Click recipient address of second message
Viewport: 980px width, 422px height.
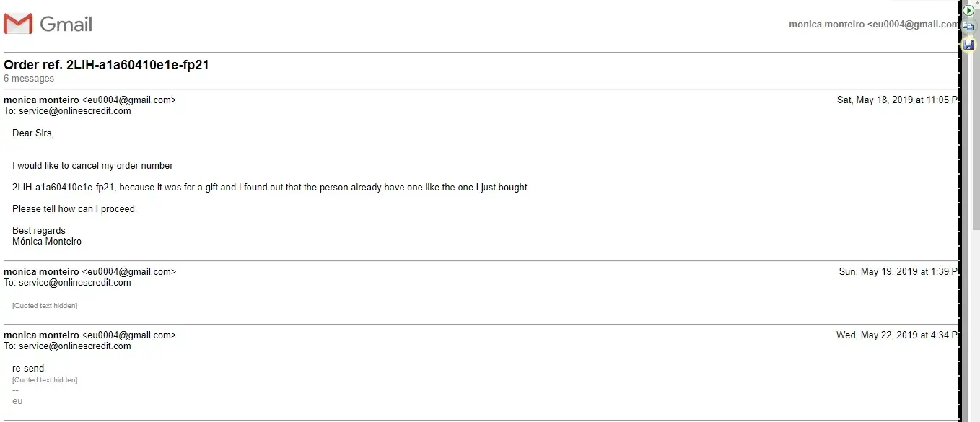pos(75,283)
